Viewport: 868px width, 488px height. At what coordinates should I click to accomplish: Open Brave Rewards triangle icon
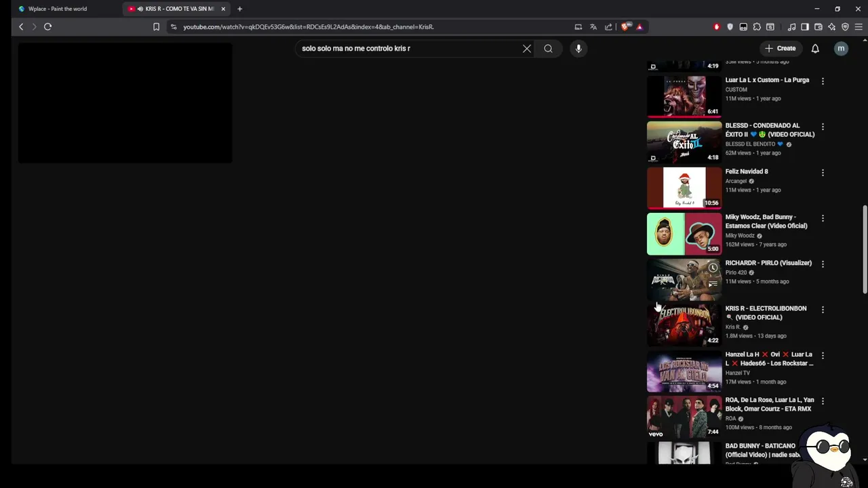point(639,26)
